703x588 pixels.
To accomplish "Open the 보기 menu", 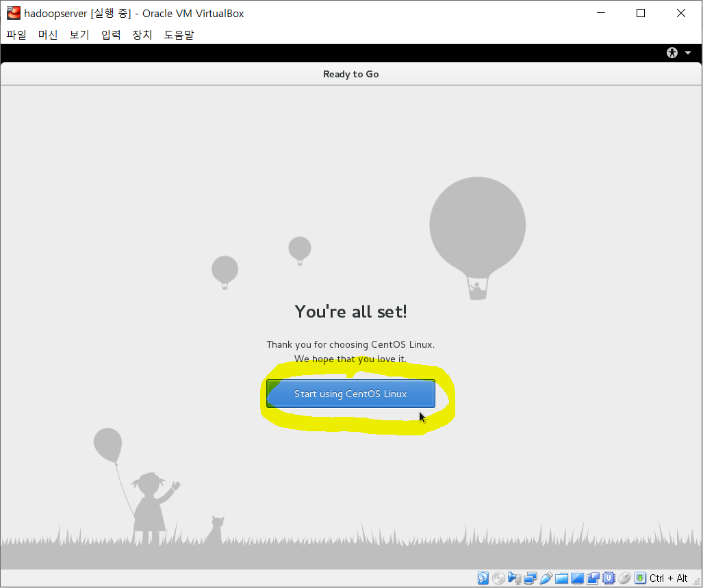I will (79, 34).
